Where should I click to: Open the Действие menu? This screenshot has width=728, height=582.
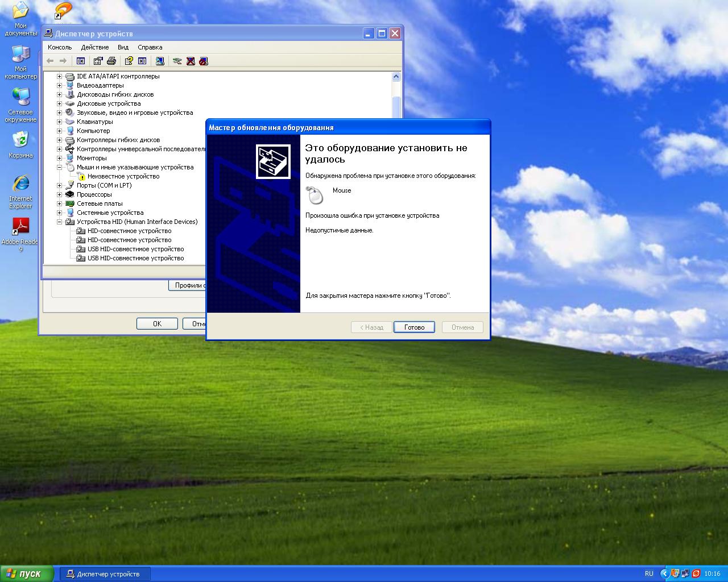pyautogui.click(x=94, y=47)
